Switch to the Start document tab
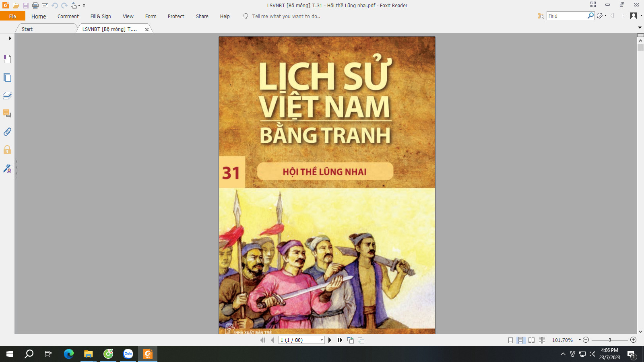 click(27, 29)
